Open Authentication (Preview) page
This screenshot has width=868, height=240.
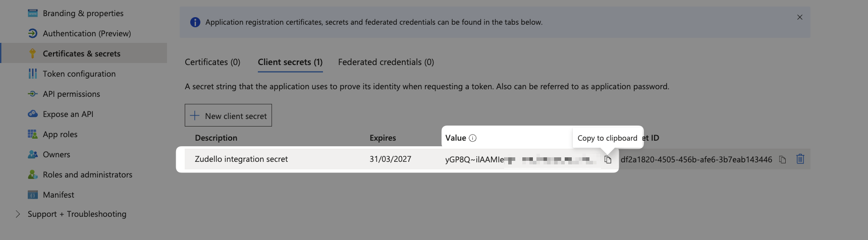[87, 33]
